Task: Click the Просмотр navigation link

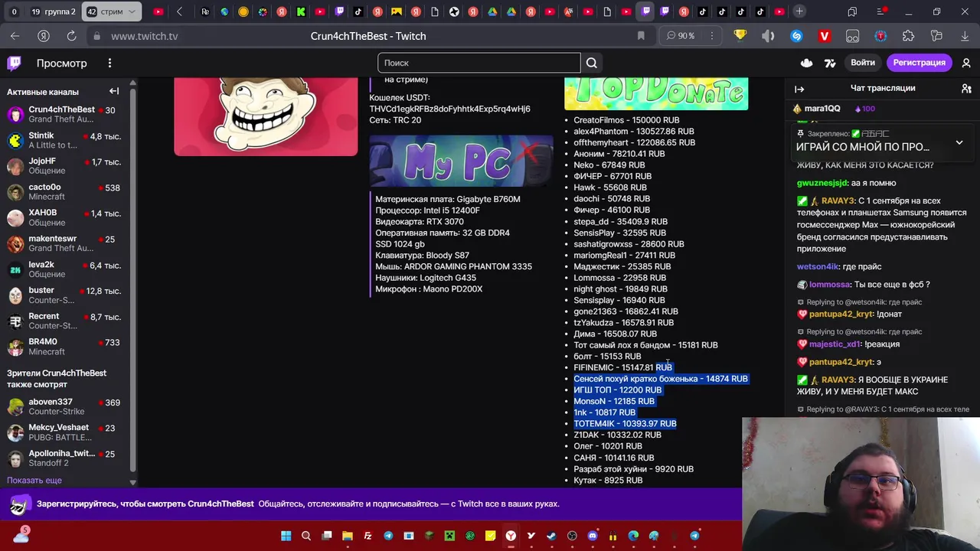Action: 62,64
